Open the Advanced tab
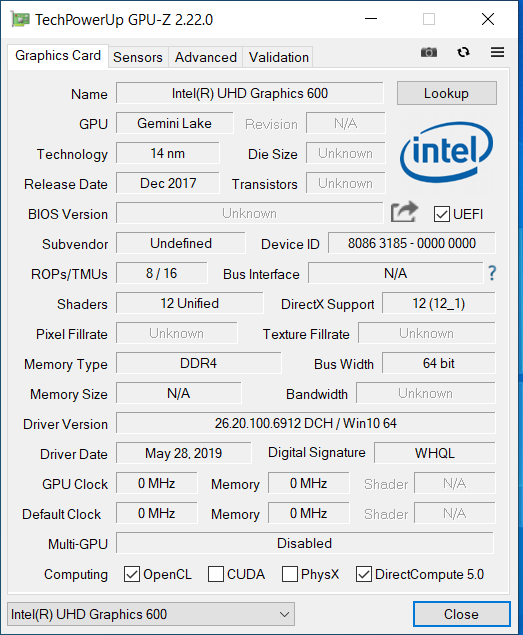 pyautogui.click(x=205, y=57)
